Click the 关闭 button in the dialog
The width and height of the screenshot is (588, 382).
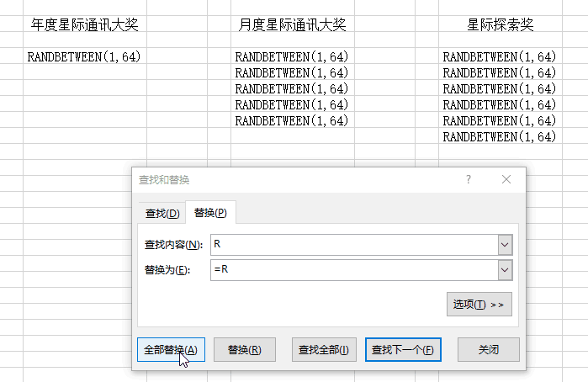[489, 350]
